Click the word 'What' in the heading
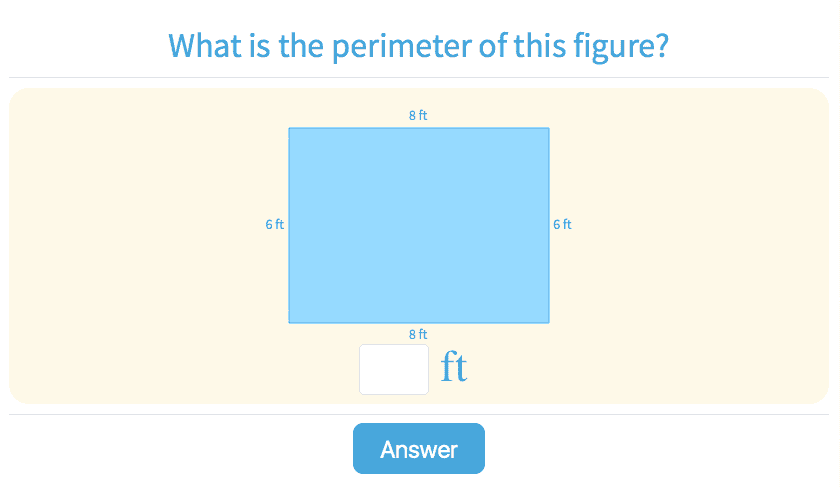 coord(202,46)
